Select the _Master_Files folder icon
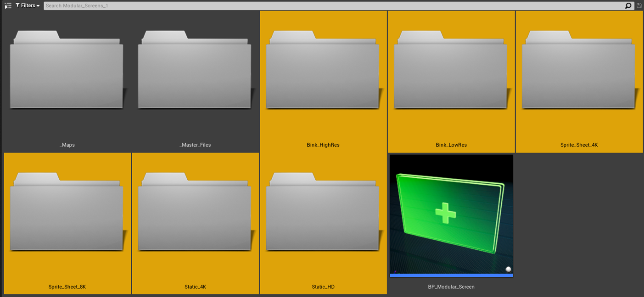This screenshot has height=297, width=644. coord(195,70)
